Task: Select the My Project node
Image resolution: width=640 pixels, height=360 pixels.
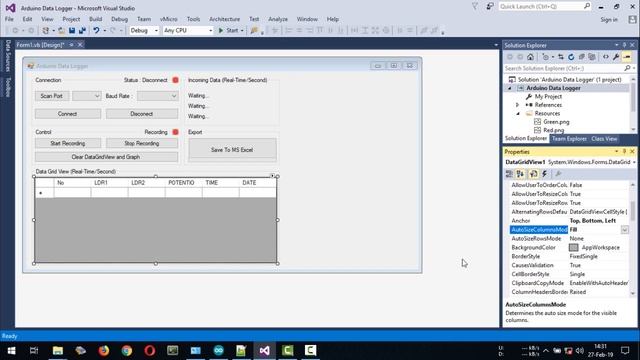Action: [x=548, y=96]
